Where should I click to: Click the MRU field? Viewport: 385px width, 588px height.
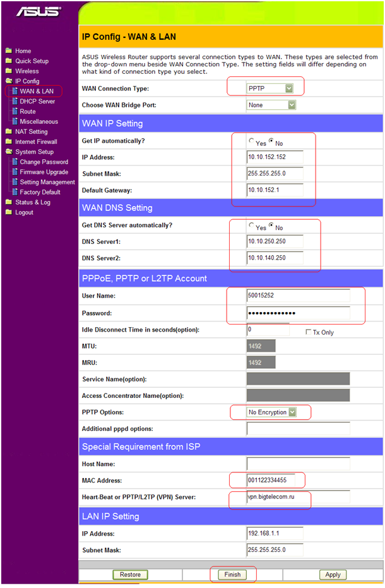(261, 363)
